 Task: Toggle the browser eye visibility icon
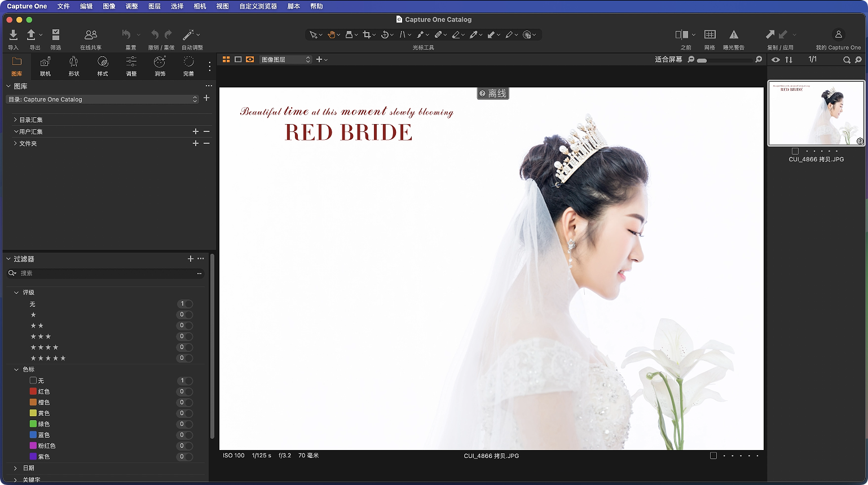(776, 60)
